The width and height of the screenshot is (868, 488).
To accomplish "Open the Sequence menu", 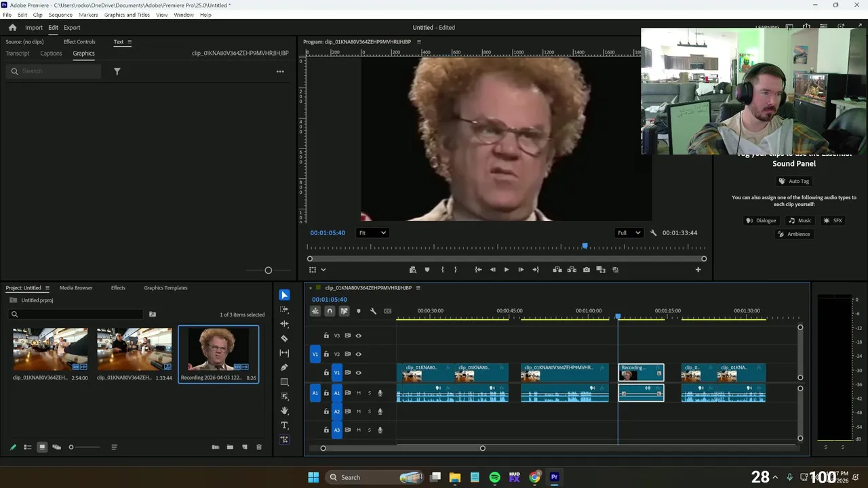I will pyautogui.click(x=60, y=15).
